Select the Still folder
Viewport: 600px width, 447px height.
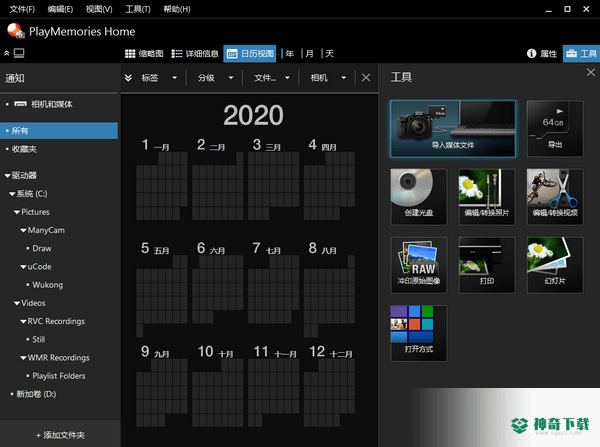(39, 339)
